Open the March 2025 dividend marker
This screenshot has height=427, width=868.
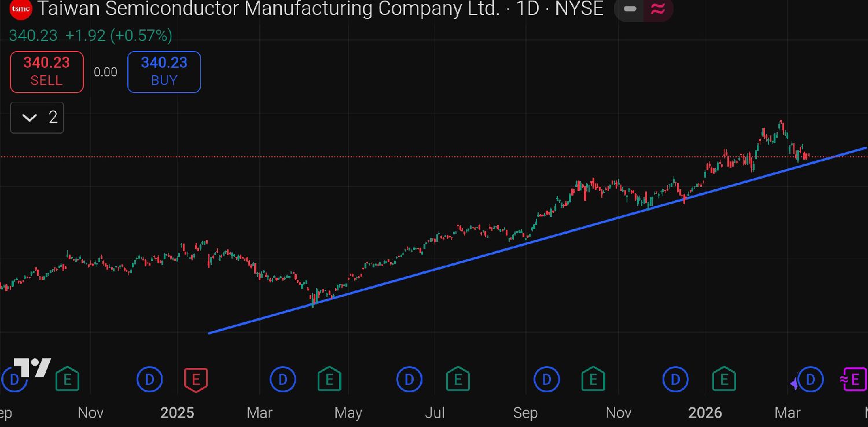pos(283,380)
